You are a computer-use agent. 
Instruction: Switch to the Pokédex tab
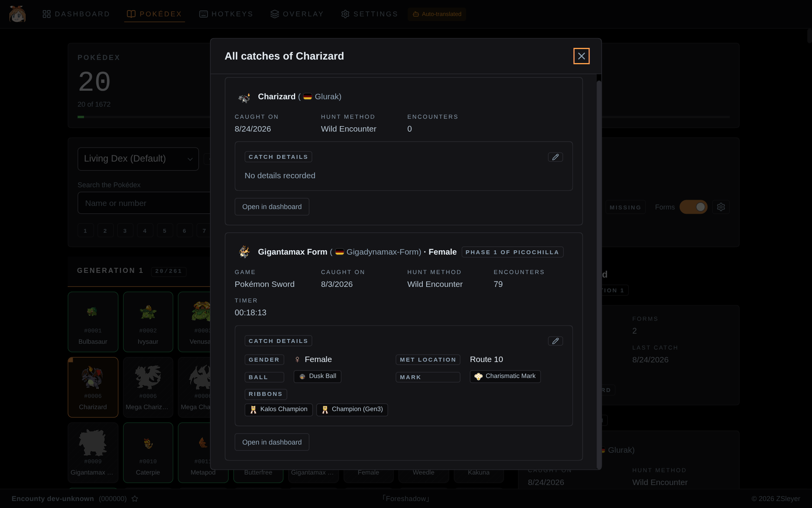click(x=154, y=14)
